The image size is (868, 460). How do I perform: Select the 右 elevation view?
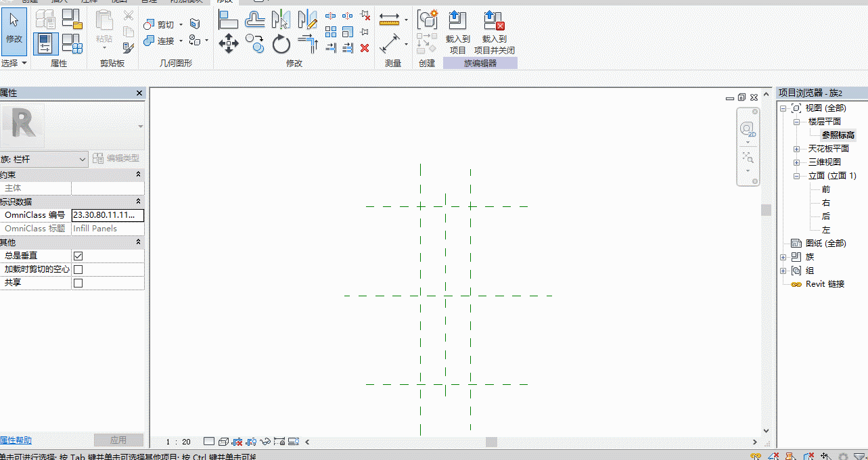pos(826,203)
